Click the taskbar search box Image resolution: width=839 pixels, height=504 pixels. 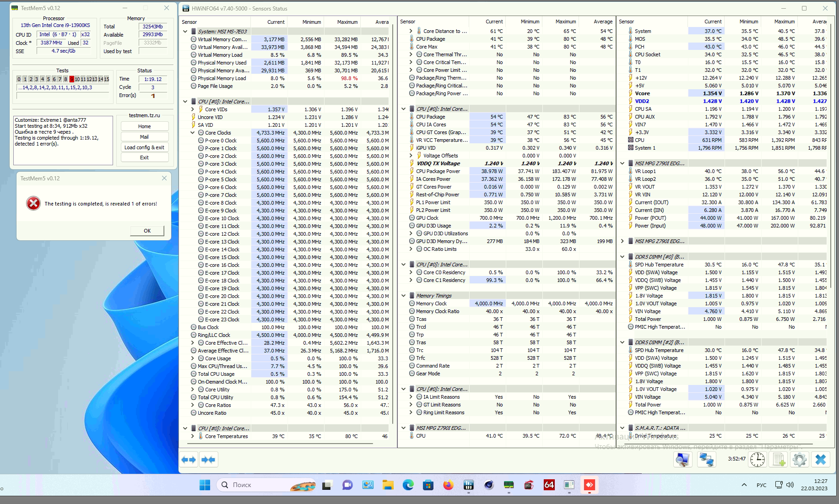[266, 485]
